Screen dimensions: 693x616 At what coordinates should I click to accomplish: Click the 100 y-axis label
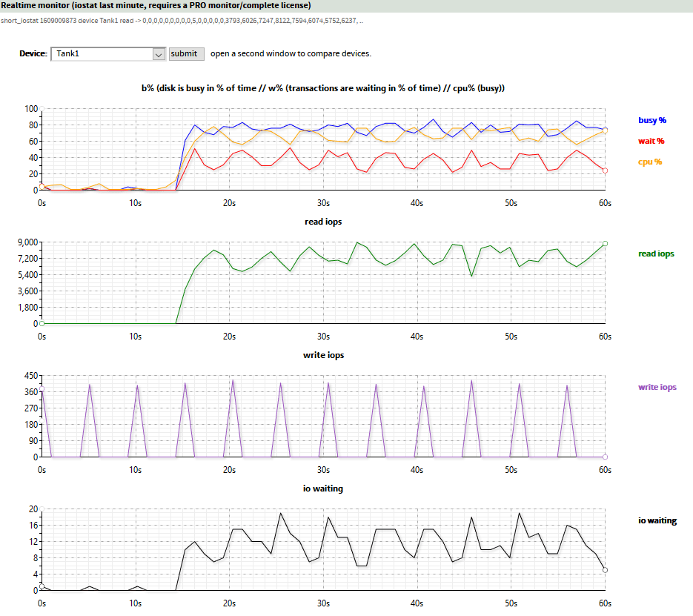point(31,109)
